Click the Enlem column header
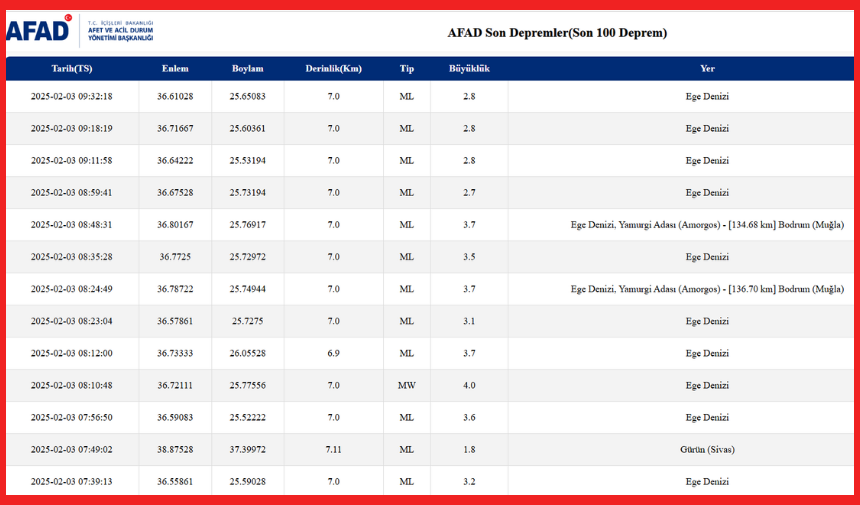 pos(175,69)
